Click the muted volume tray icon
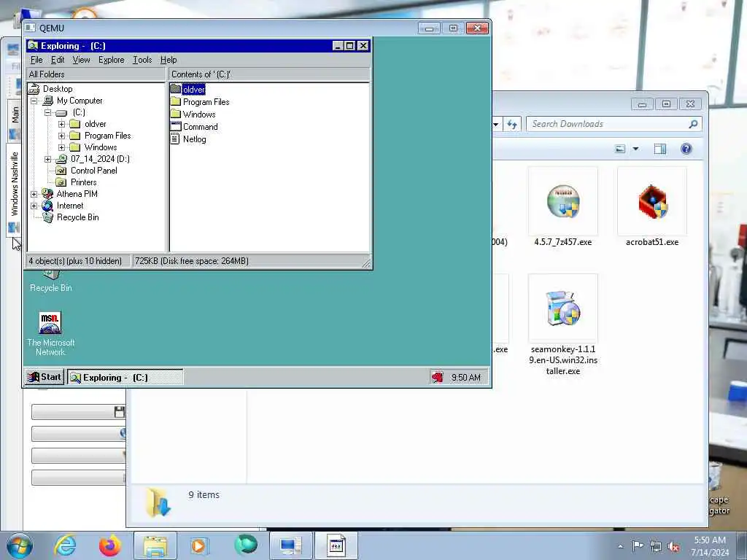The height and width of the screenshot is (560, 747). [x=673, y=547]
